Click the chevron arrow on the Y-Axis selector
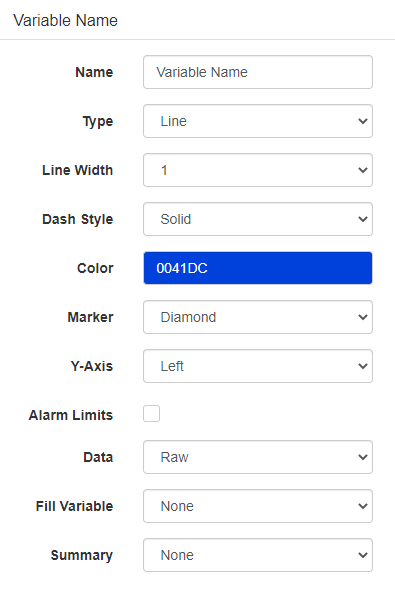Image resolution: width=395 pixels, height=601 pixels. coord(362,366)
